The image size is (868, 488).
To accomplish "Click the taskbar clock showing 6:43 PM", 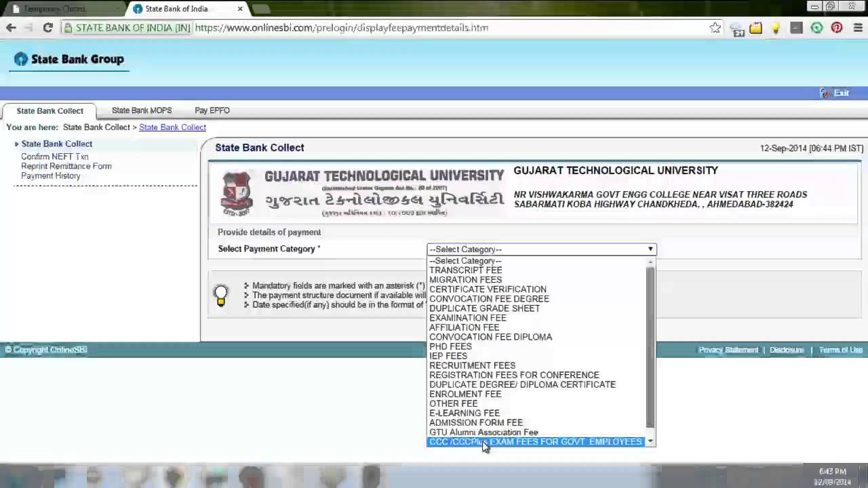I will pos(832,476).
